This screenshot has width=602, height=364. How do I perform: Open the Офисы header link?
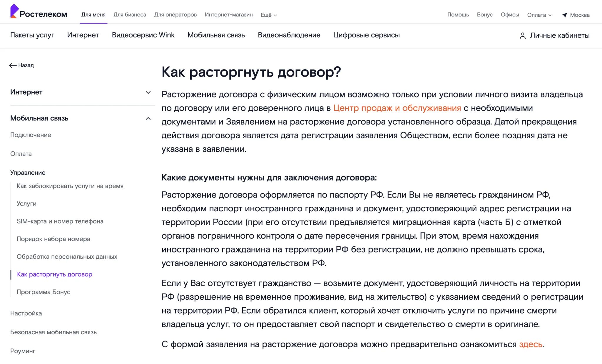pos(510,15)
